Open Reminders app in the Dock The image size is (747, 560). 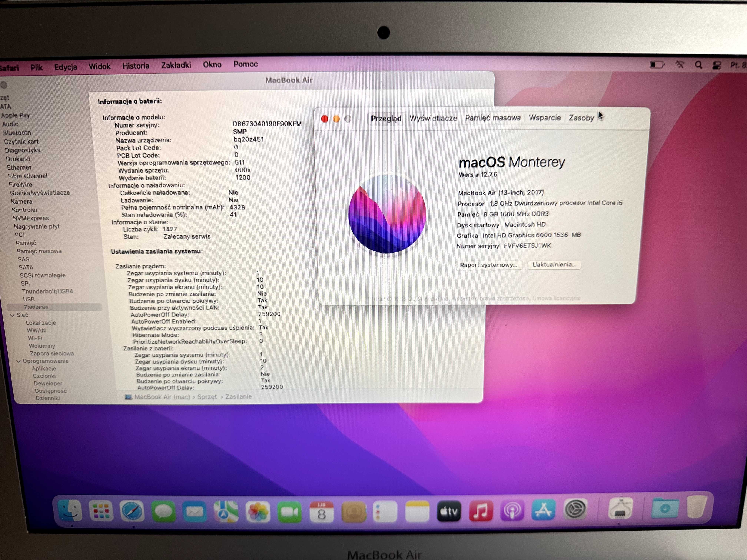(x=385, y=512)
